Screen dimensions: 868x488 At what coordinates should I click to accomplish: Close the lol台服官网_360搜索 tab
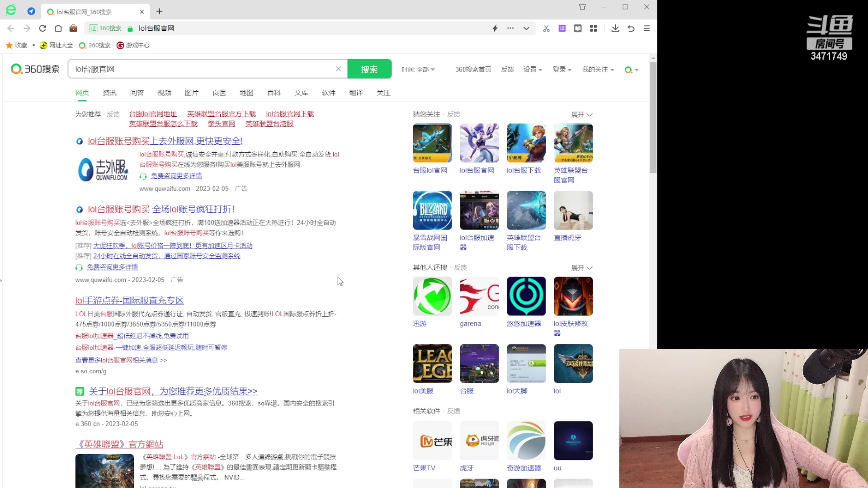(142, 12)
